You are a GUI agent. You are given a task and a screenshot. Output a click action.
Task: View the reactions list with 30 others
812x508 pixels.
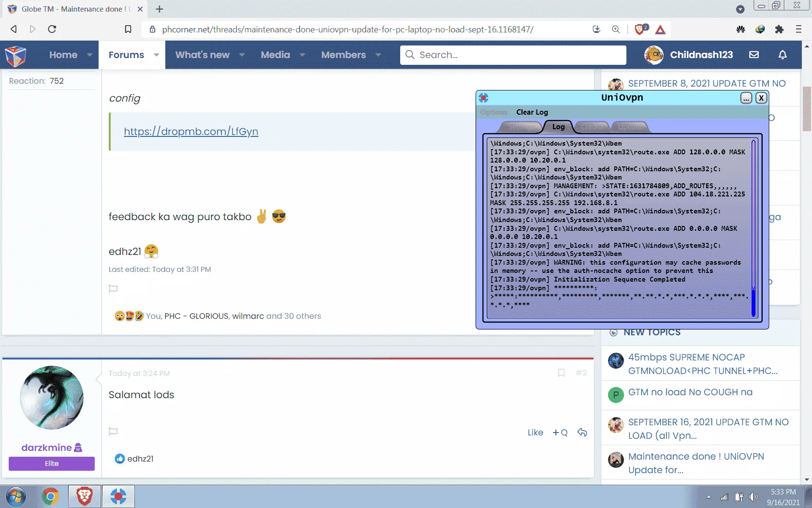click(x=233, y=316)
